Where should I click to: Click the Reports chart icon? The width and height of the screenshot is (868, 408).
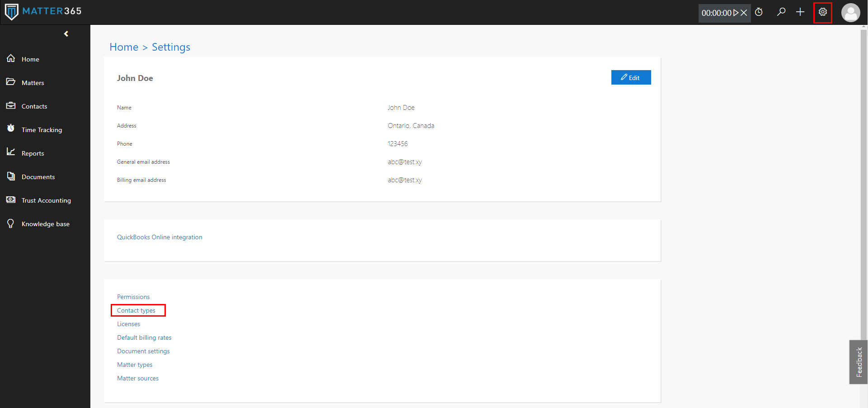click(11, 152)
